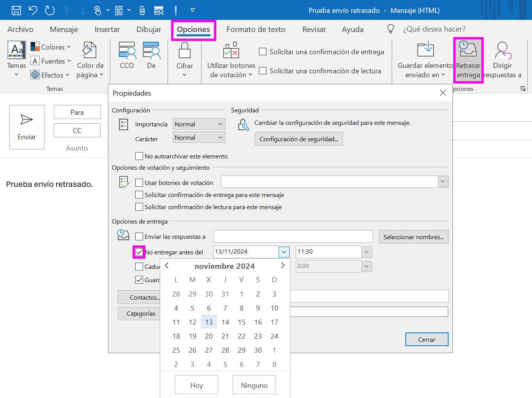Click the Configuración de seguridad button
This screenshot has height=398, width=532.
299,139
